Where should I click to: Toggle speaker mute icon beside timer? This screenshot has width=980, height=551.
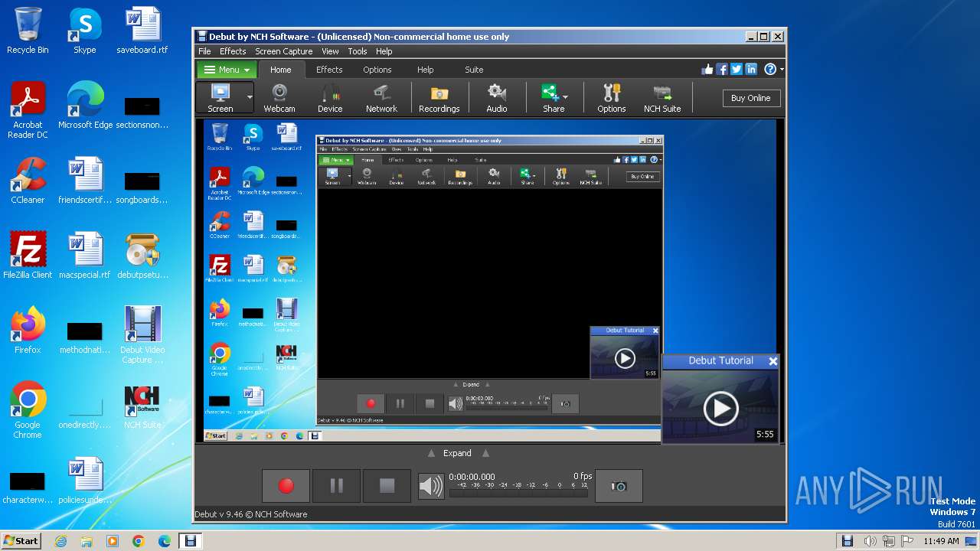[431, 486]
